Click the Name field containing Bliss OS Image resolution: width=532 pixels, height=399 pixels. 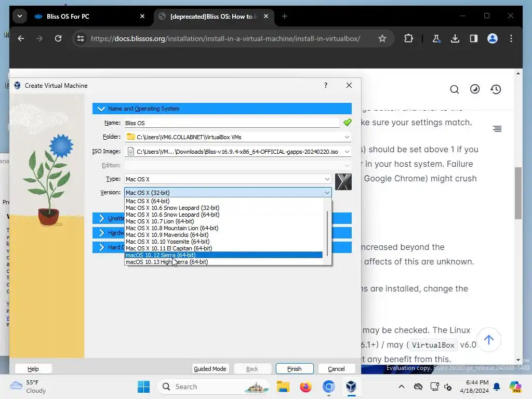coord(232,123)
